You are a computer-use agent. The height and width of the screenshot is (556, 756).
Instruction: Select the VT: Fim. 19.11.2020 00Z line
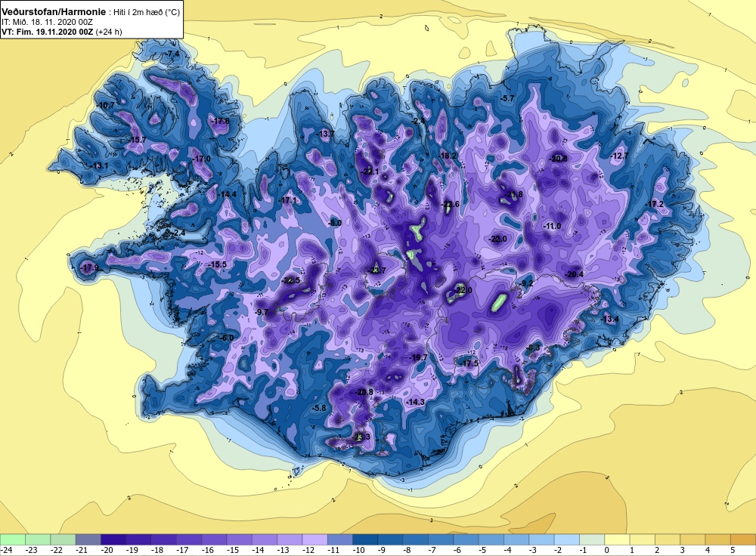[47, 32]
